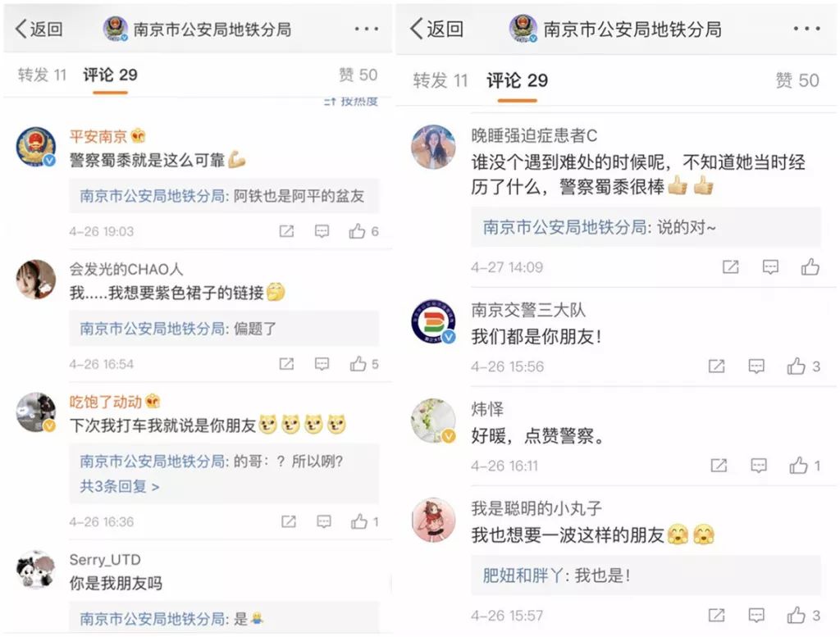The width and height of the screenshot is (840, 637).
Task: Go back with left 返回 button
Action: [x=39, y=29]
